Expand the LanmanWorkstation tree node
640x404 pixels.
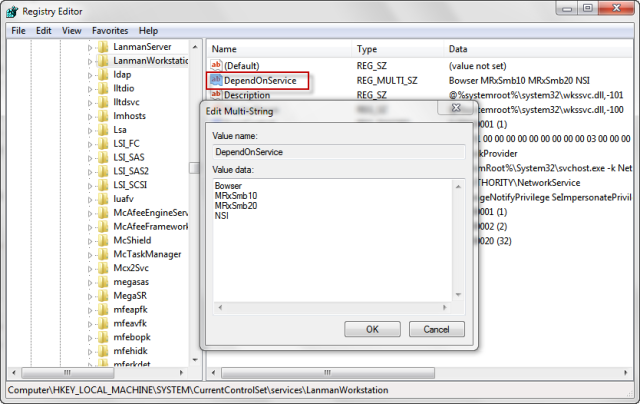[91, 61]
